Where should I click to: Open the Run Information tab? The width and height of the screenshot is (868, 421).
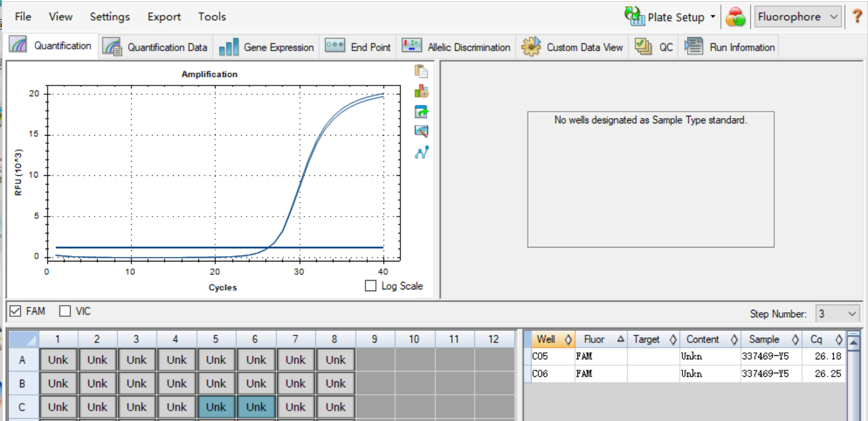point(729,47)
